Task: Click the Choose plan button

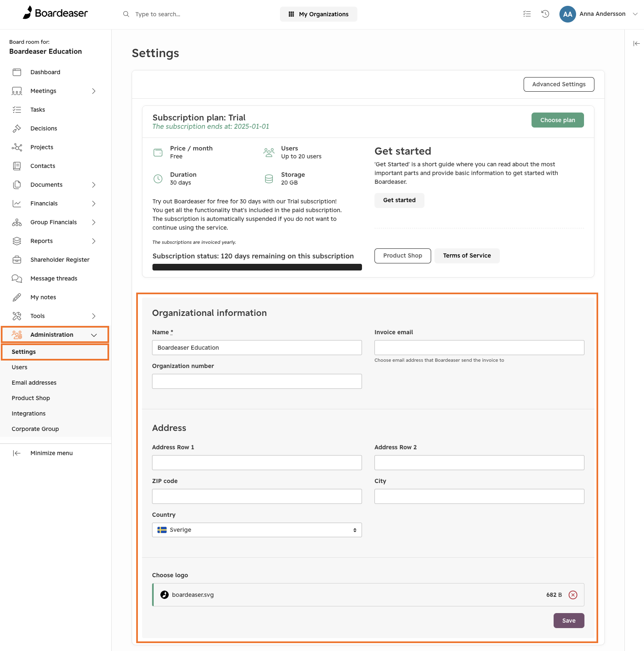Action: coord(557,120)
